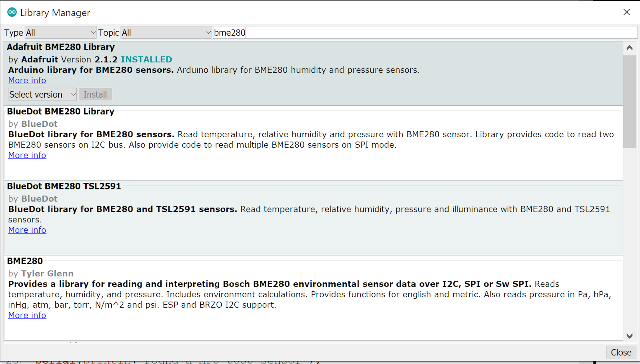Click 'by BlueDot' under BlueDot BME280 TSL2591
This screenshot has width=640, height=364.
click(33, 199)
